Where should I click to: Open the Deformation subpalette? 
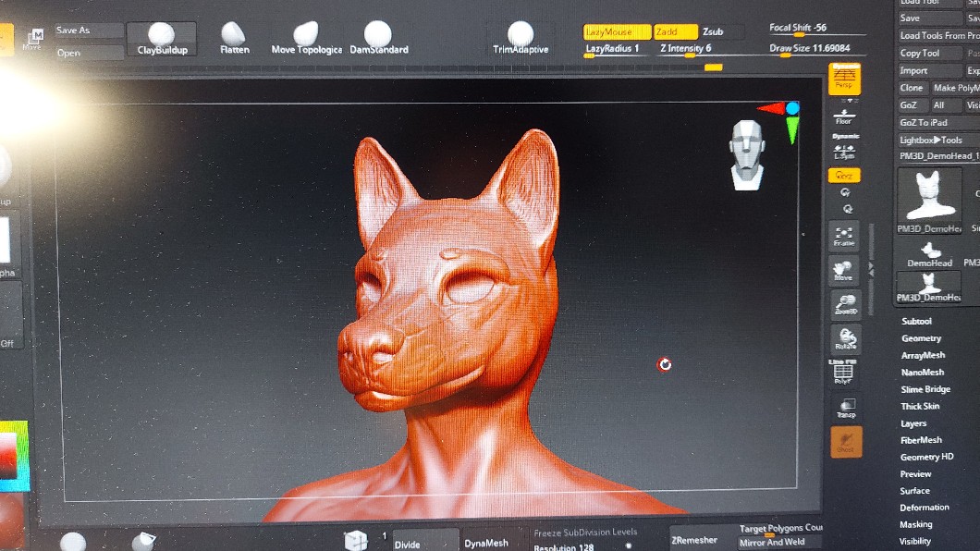point(925,508)
